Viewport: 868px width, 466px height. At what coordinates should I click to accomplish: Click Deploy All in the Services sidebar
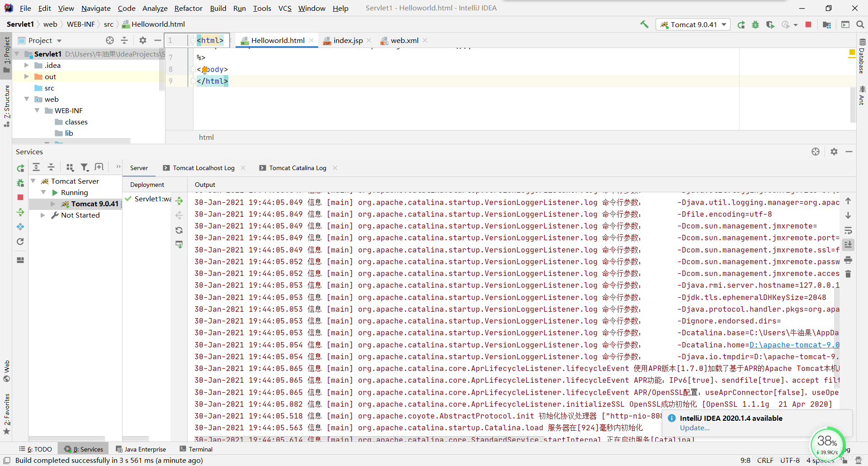[20, 212]
